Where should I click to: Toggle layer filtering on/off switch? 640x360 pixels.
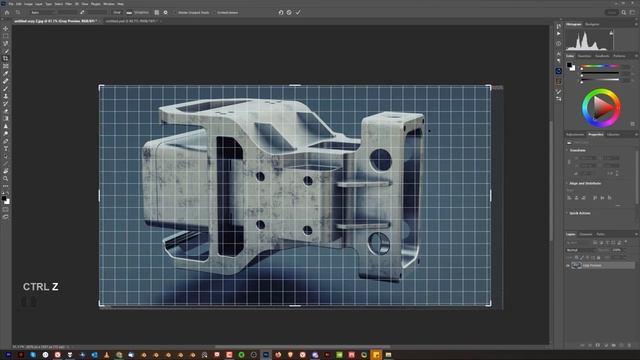(x=626, y=242)
